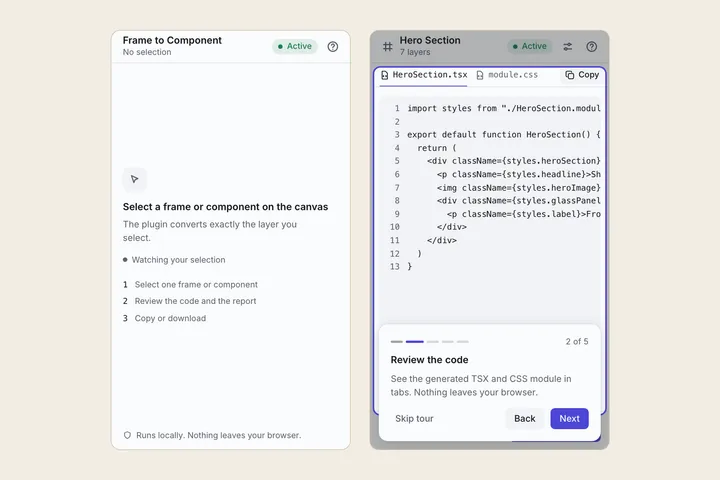Click step 'Review the code and the report'

coord(195,301)
